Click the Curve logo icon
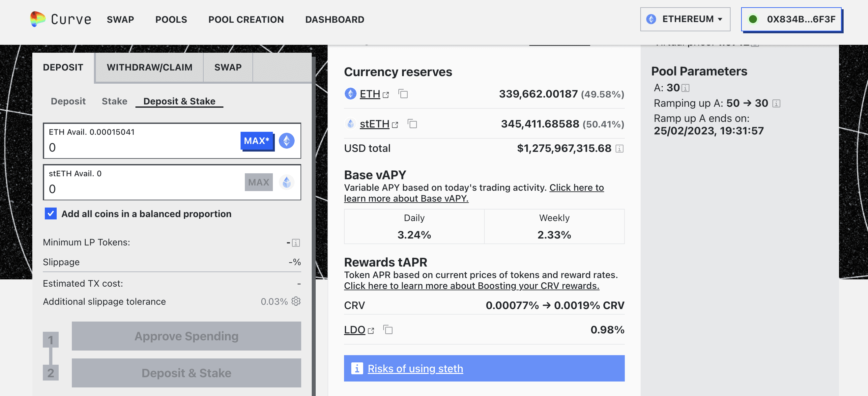This screenshot has height=396, width=868. tap(37, 19)
